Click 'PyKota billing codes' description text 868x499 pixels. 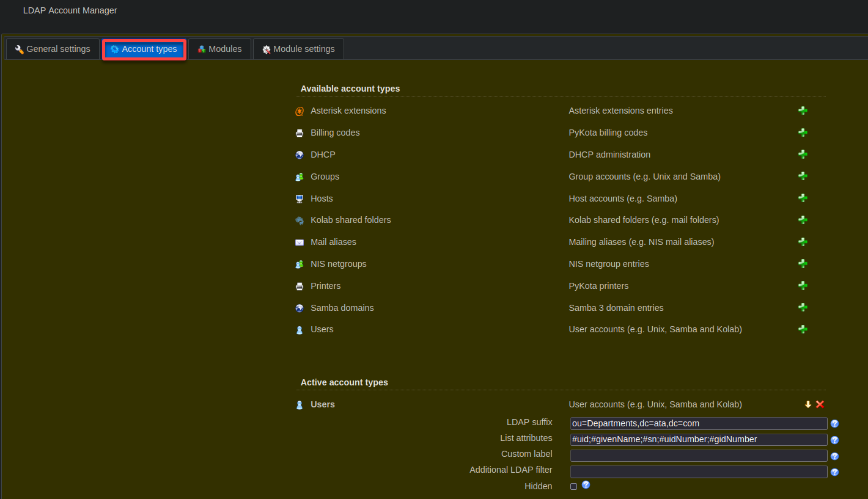pyautogui.click(x=608, y=133)
